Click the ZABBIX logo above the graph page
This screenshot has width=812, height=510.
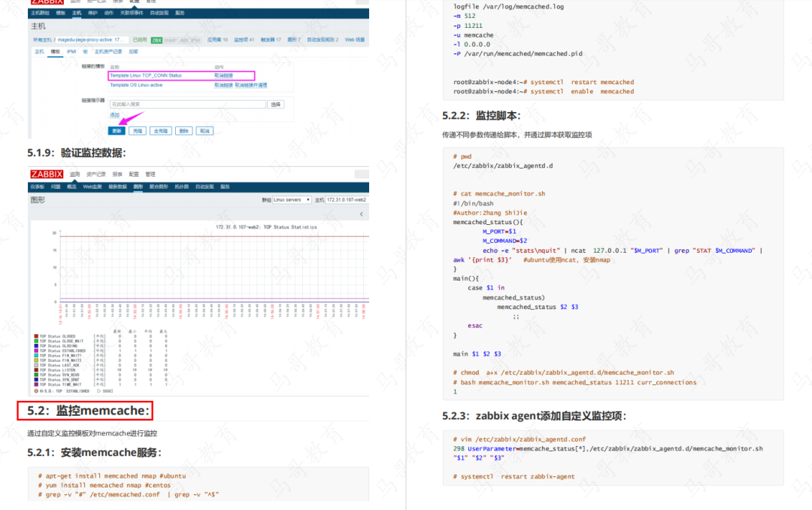pyautogui.click(x=47, y=175)
